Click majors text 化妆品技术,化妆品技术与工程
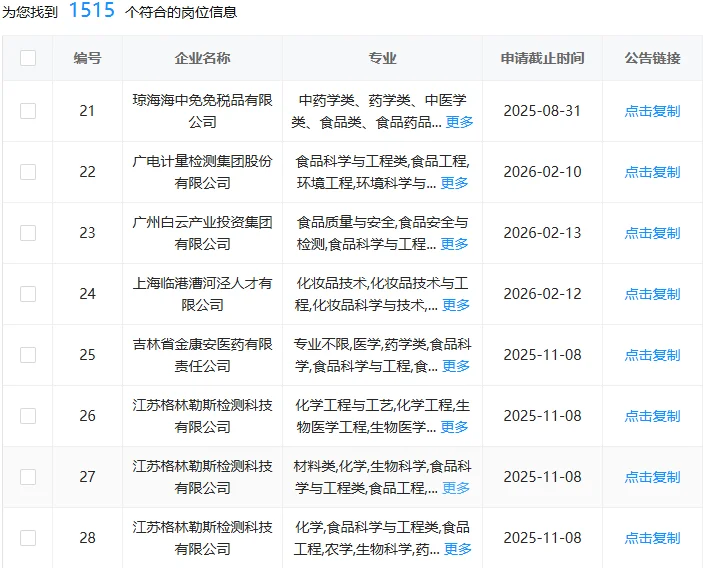This screenshot has height=568, width=703. click(x=382, y=294)
